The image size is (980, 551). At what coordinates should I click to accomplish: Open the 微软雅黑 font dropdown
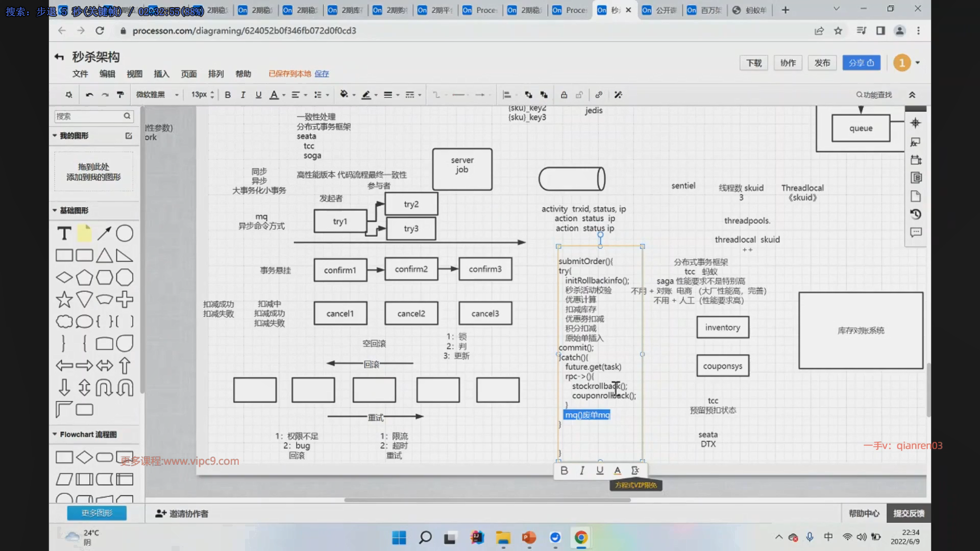click(157, 95)
